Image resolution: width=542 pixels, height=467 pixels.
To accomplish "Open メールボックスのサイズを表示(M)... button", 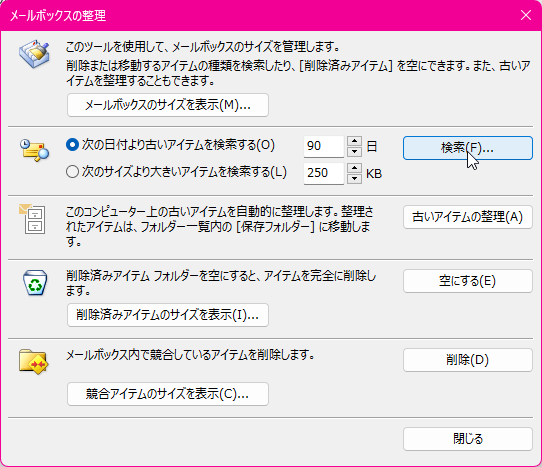I will tap(168, 105).
